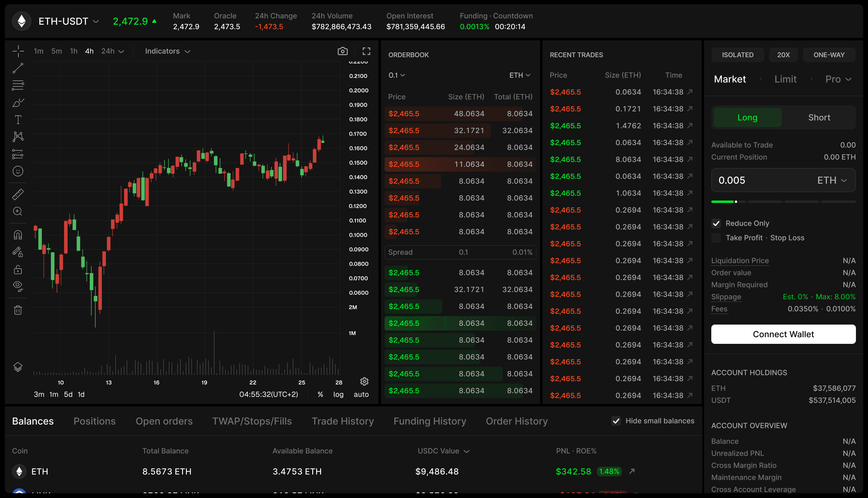Click the ruler measure tool
Image resolution: width=868 pixels, height=498 pixels.
(x=18, y=194)
